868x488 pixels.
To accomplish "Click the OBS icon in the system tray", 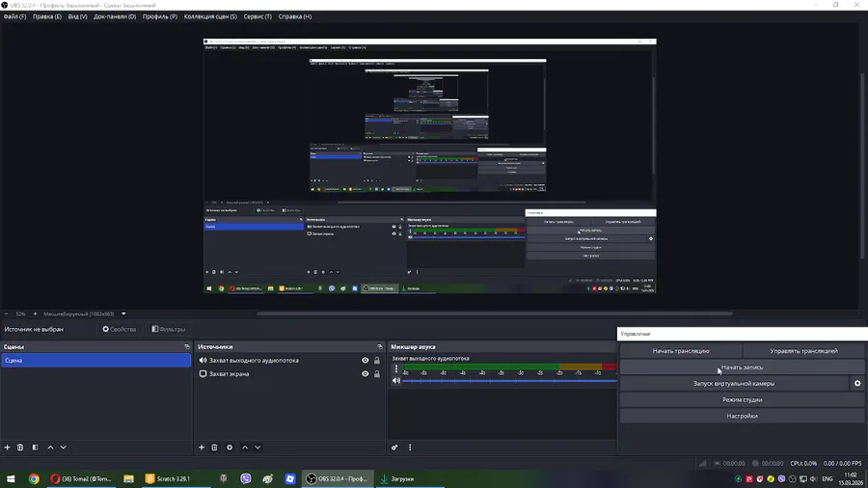I will point(792,478).
